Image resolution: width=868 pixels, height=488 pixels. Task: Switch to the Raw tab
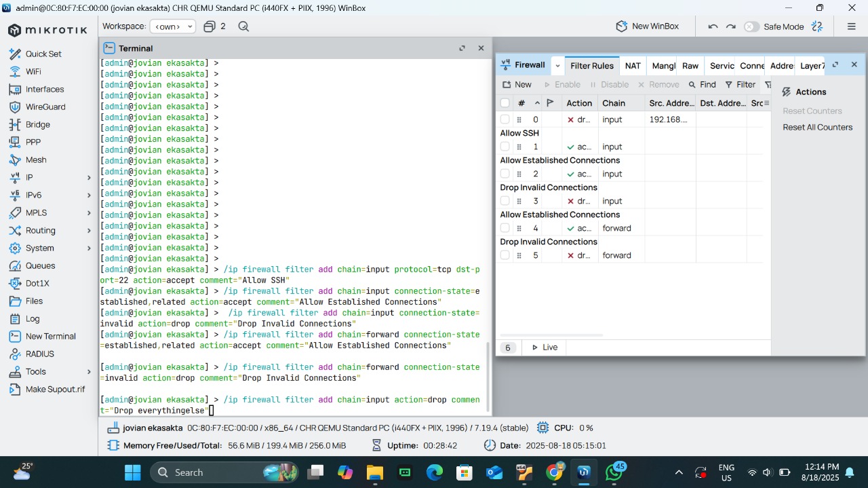click(690, 66)
